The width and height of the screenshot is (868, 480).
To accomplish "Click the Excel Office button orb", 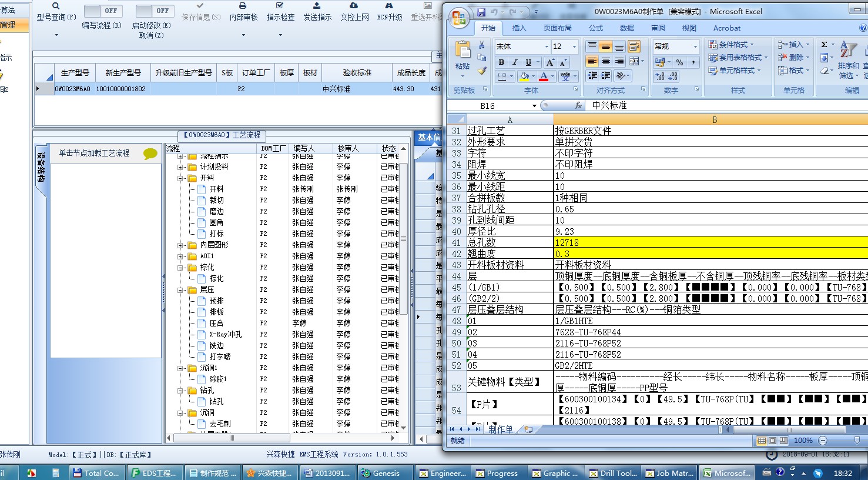I will pos(460,18).
